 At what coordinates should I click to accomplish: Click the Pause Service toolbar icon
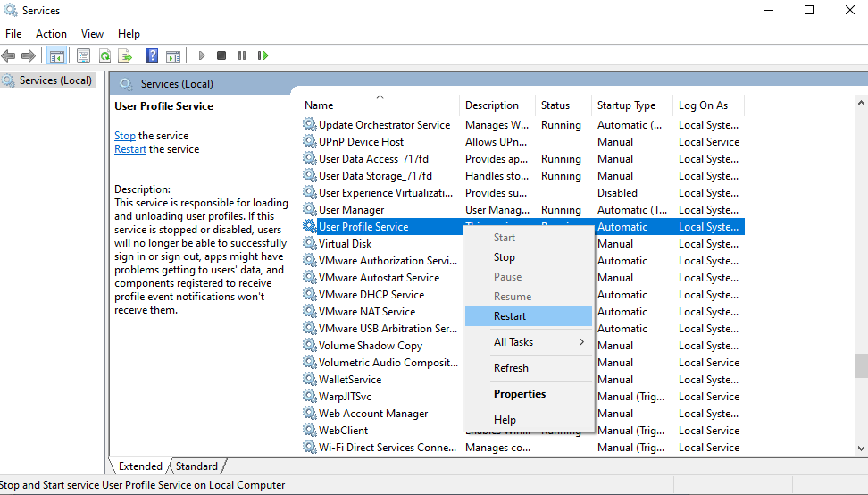point(242,55)
